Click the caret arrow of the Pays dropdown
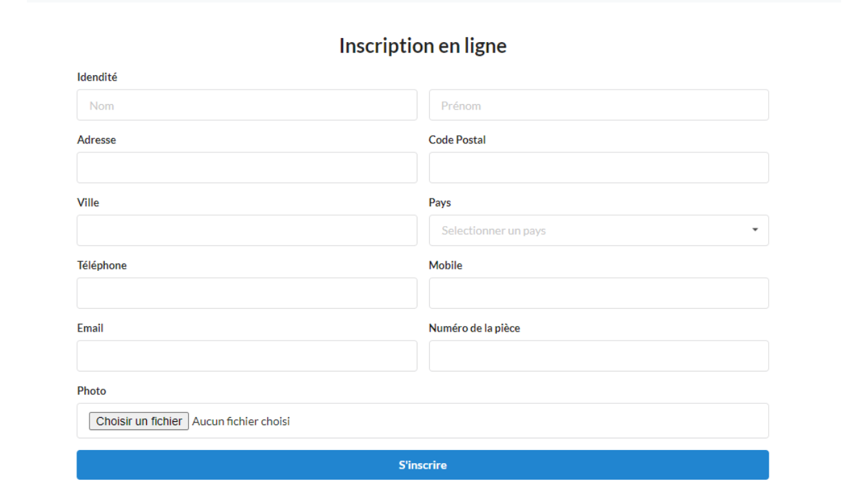 [x=755, y=230]
